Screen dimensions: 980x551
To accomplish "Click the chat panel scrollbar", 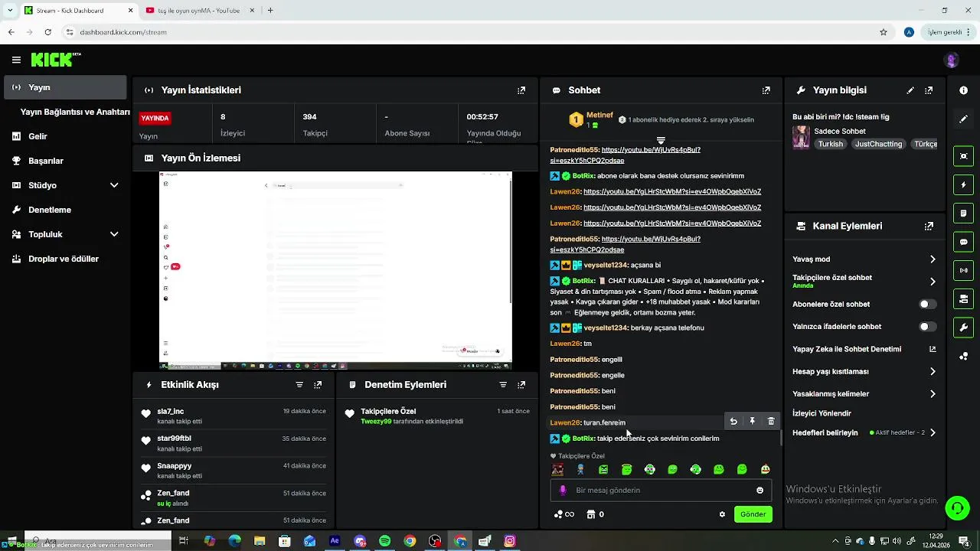I will 781,438.
